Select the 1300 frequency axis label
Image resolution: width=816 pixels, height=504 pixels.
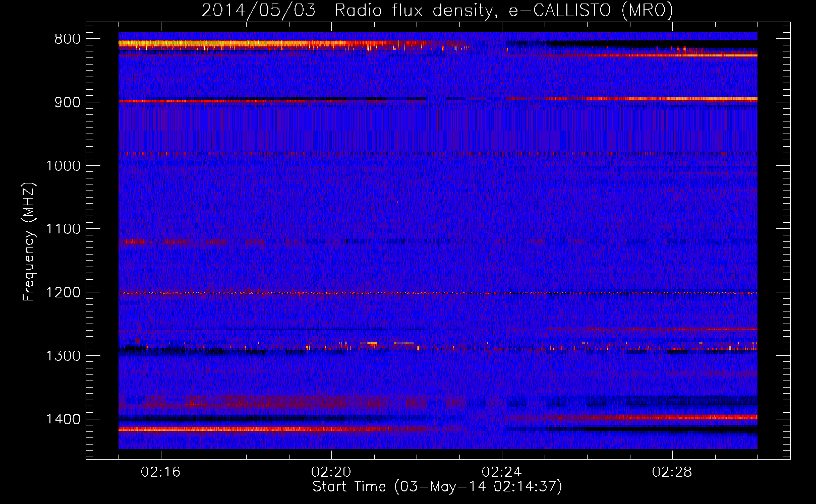pos(63,356)
